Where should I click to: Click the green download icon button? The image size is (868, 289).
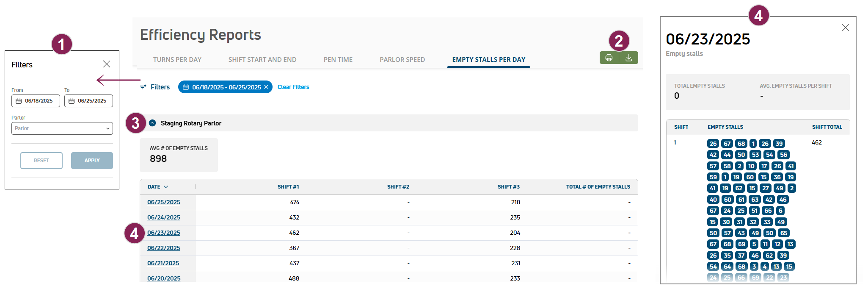pos(628,58)
